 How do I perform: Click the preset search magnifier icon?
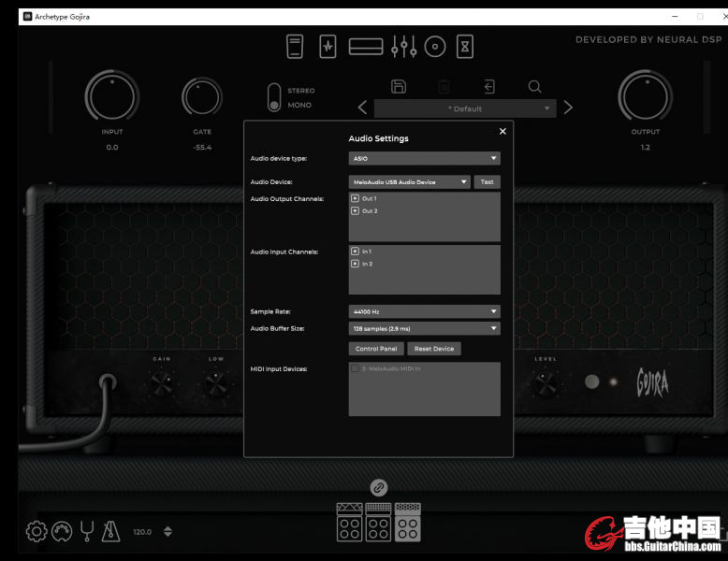pyautogui.click(x=534, y=87)
